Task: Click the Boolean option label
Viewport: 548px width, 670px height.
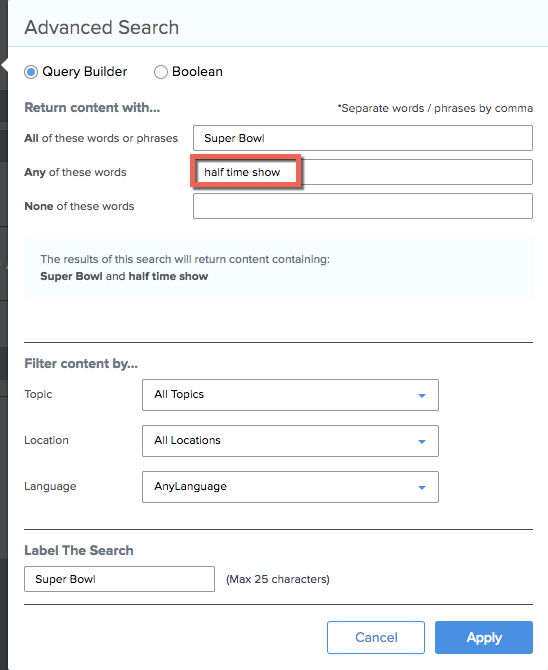Action: coord(197,71)
